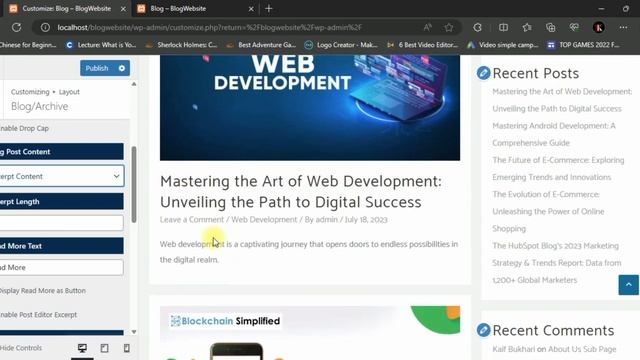Open The Evolution of E-Commerce recent post
This screenshot has width=640, height=360.
(548, 211)
